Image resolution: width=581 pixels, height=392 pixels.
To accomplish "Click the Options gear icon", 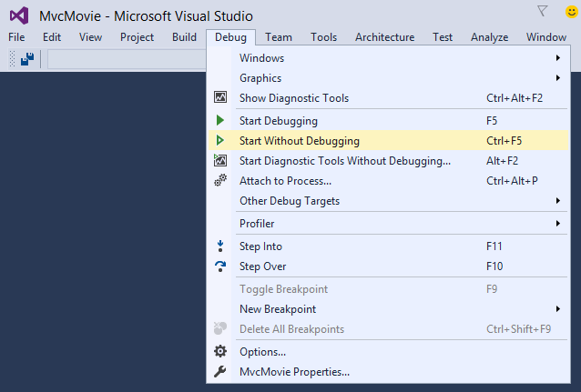I will click(x=220, y=351).
